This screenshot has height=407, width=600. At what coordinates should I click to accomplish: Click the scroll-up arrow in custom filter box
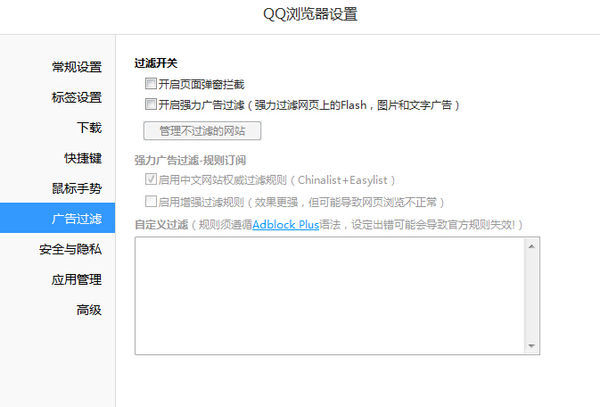[532, 245]
